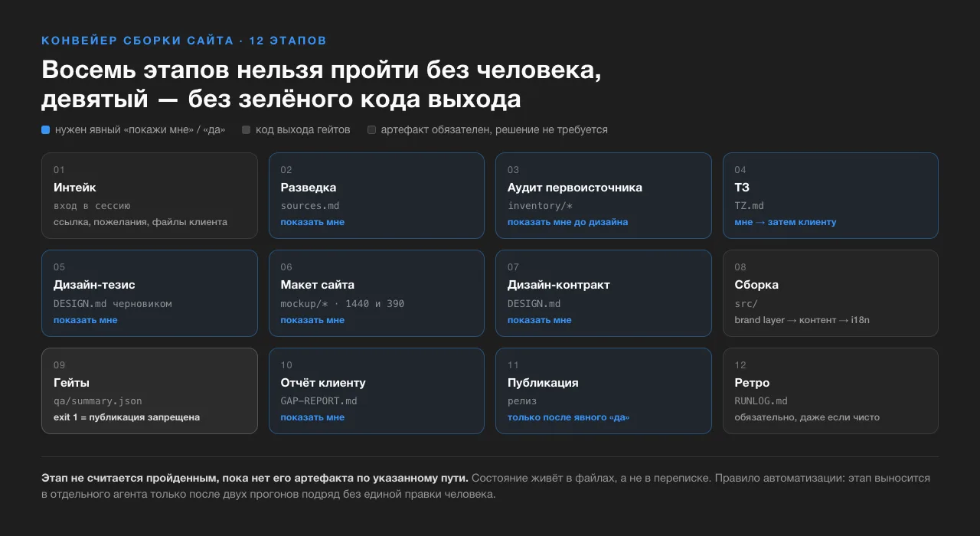This screenshot has width=980, height=536.
Task: Click «мне → затем клиенту» link
Action: click(x=786, y=222)
